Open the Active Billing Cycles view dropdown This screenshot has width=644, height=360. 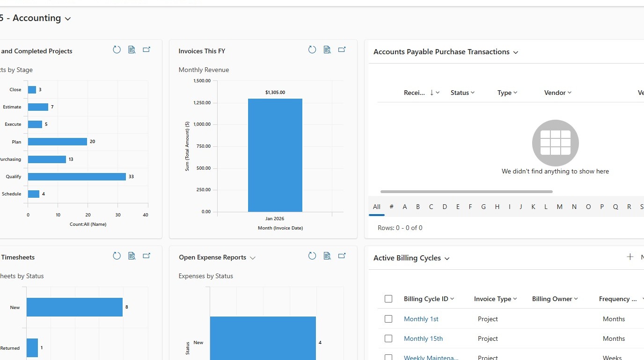pyautogui.click(x=447, y=259)
